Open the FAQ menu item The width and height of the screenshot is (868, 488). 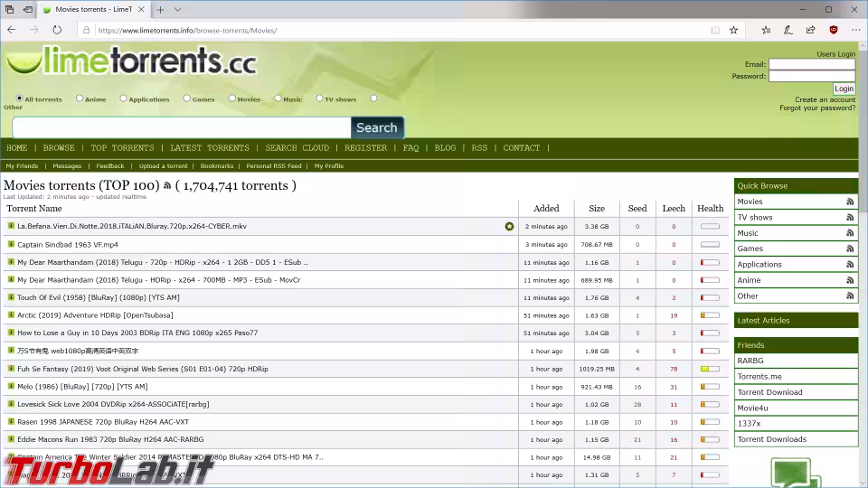pyautogui.click(x=410, y=147)
